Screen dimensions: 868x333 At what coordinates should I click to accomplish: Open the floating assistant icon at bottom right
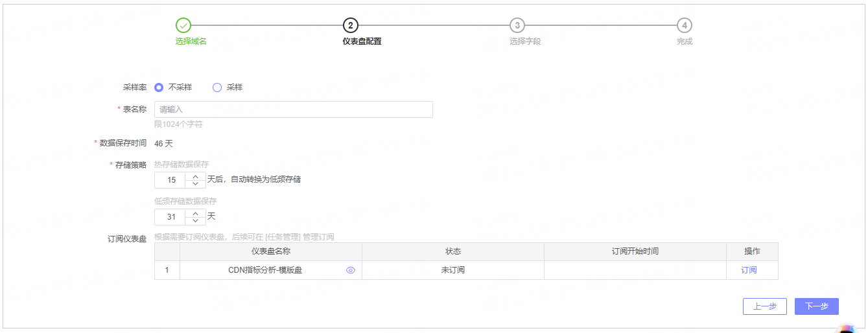click(x=847, y=328)
